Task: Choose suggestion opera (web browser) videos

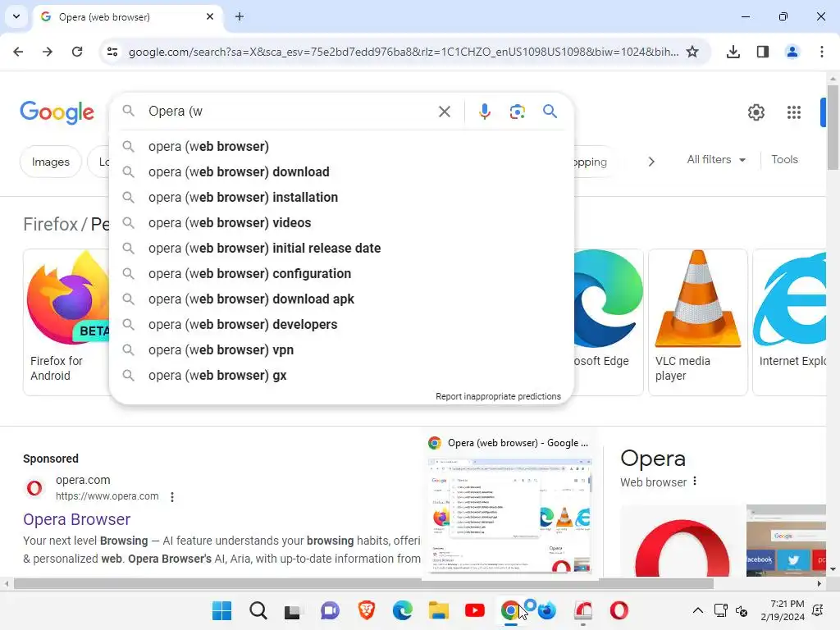Action: 341,223
